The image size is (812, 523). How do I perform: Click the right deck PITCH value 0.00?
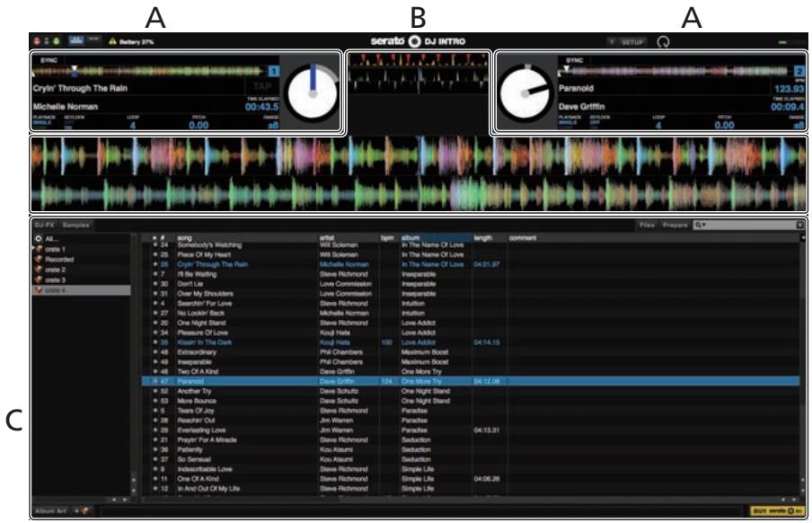[724, 124]
